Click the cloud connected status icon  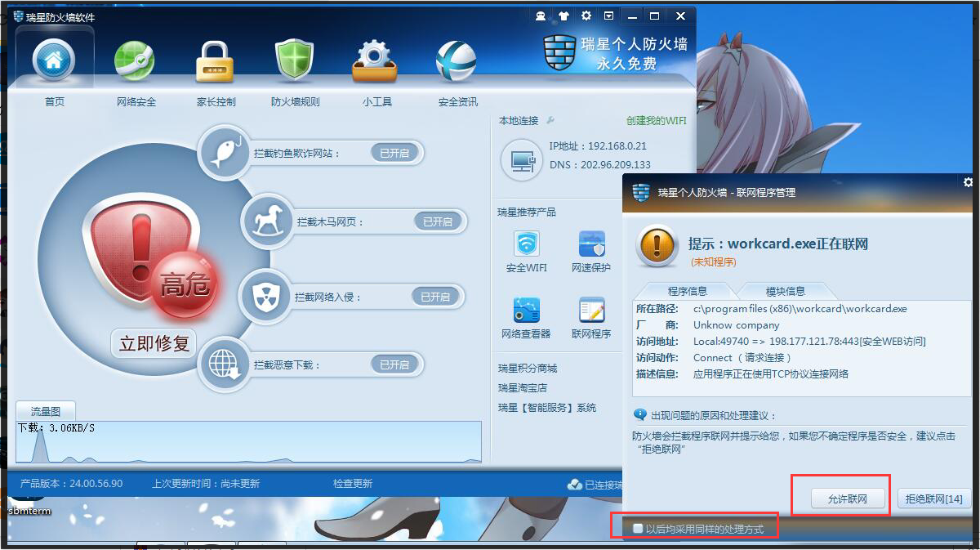575,485
